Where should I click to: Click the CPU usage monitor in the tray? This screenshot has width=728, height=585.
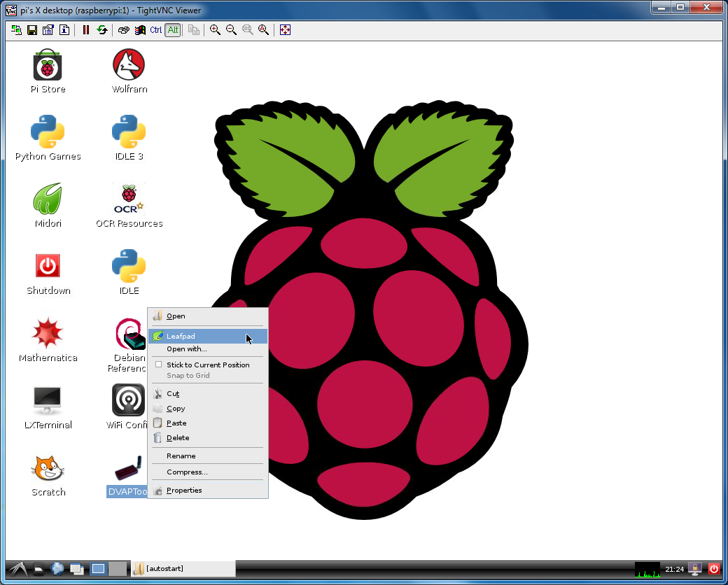pos(647,569)
